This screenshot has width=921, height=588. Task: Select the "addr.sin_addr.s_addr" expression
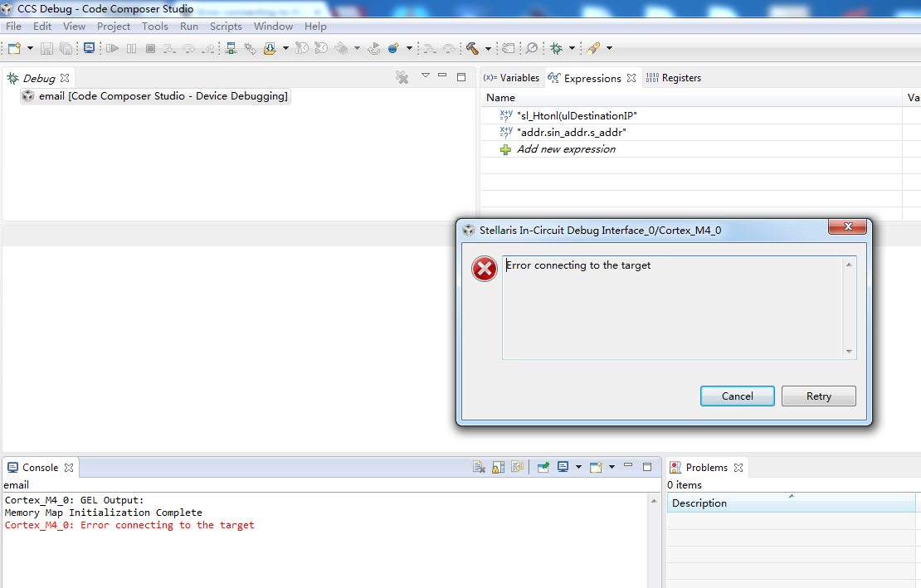click(x=571, y=133)
